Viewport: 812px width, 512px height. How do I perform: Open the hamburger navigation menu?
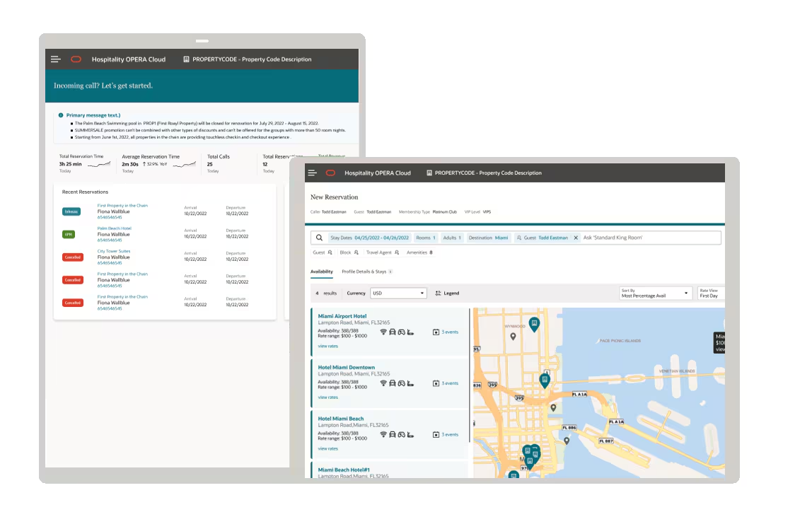click(312, 173)
